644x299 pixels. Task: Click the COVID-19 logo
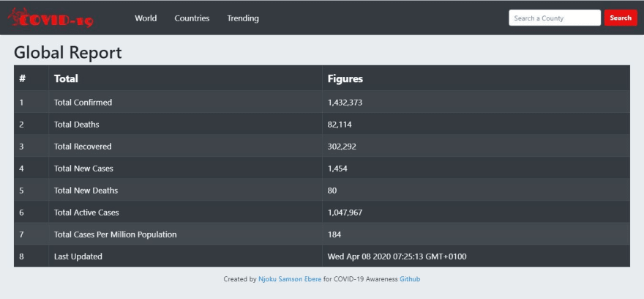(x=50, y=18)
